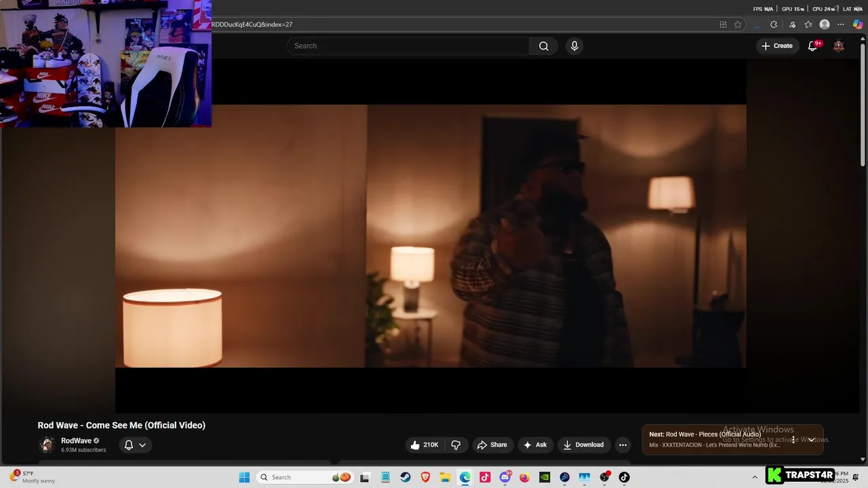Add page to favorites star icon
This screenshot has height=488, width=868.
click(738, 24)
